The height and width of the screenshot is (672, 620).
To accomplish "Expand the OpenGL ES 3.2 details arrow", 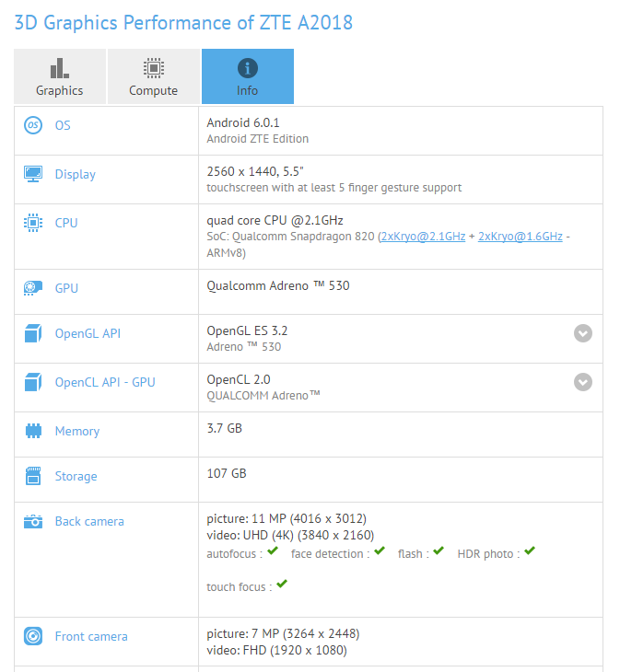I will tap(582, 333).
